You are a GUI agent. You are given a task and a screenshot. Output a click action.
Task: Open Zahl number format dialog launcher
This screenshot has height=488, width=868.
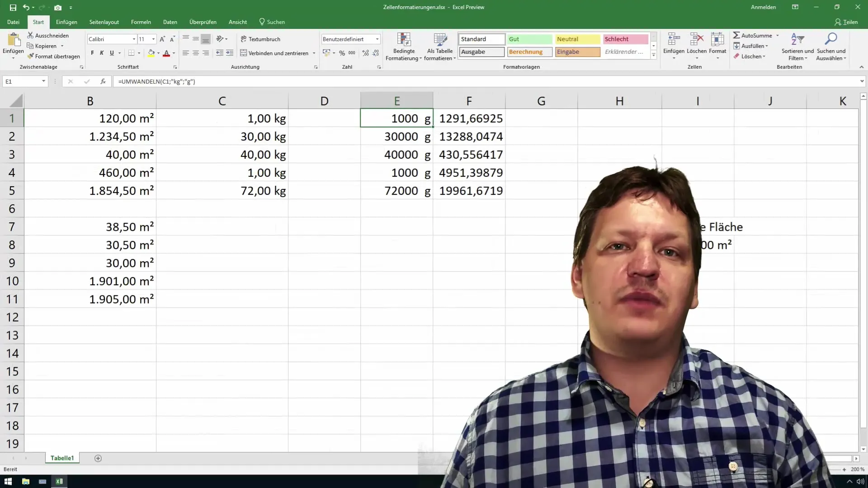(379, 67)
